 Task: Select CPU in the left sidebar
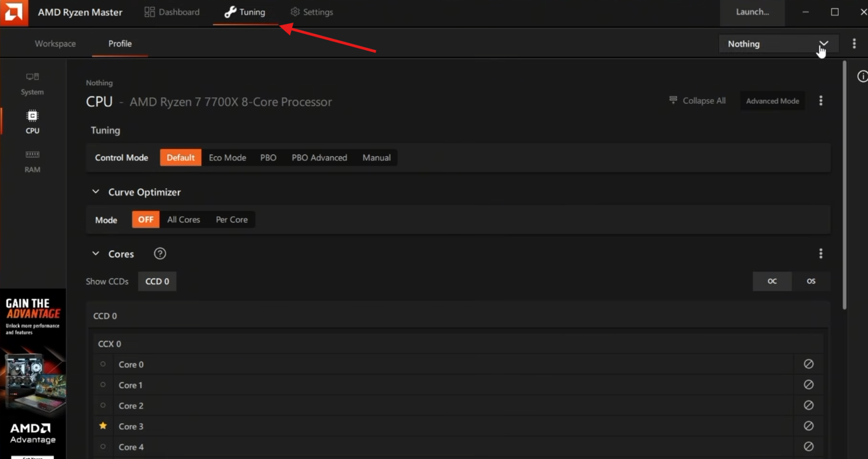32,122
